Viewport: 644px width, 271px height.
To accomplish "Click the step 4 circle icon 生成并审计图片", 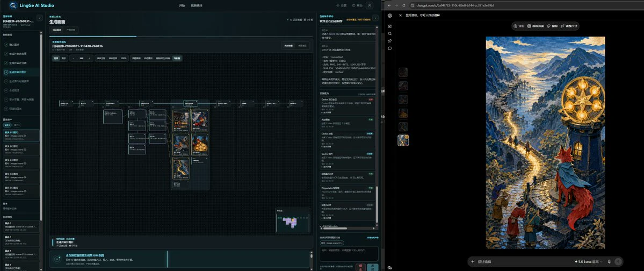I will point(6,72).
